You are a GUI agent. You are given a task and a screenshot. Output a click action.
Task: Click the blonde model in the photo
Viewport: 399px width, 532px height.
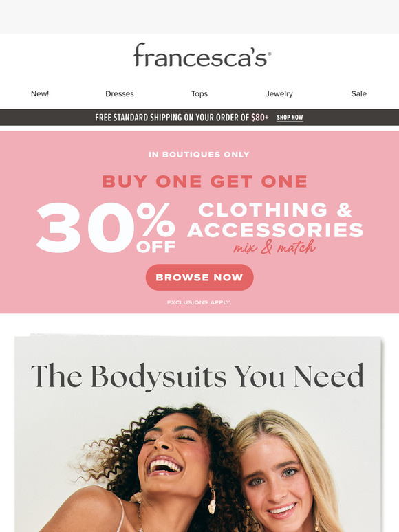pyautogui.click(x=285, y=475)
